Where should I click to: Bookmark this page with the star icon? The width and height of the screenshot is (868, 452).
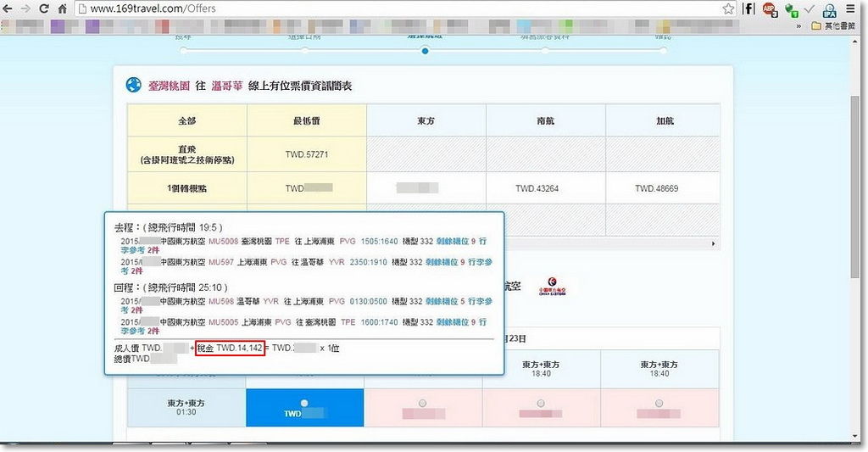(x=728, y=8)
